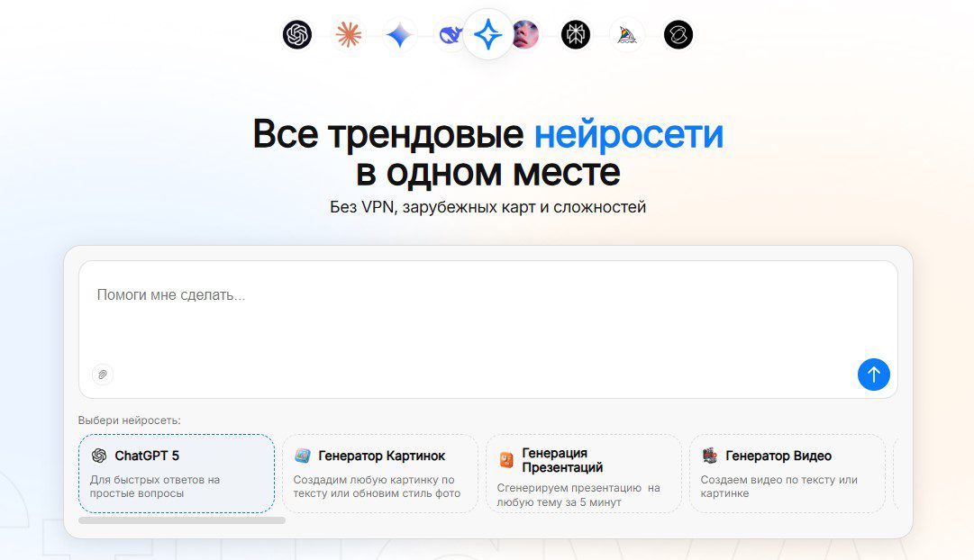
Task: Click the orange Claude starburst icon
Action: coord(349,36)
